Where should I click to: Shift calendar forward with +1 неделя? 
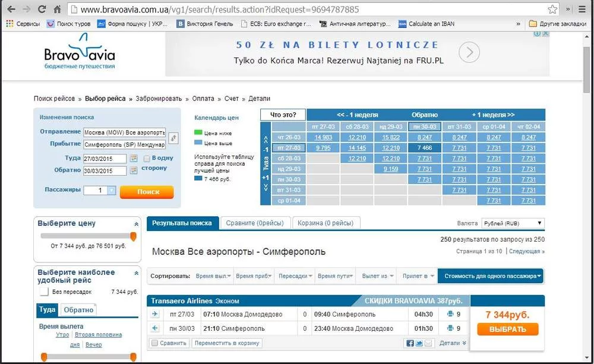click(x=493, y=115)
